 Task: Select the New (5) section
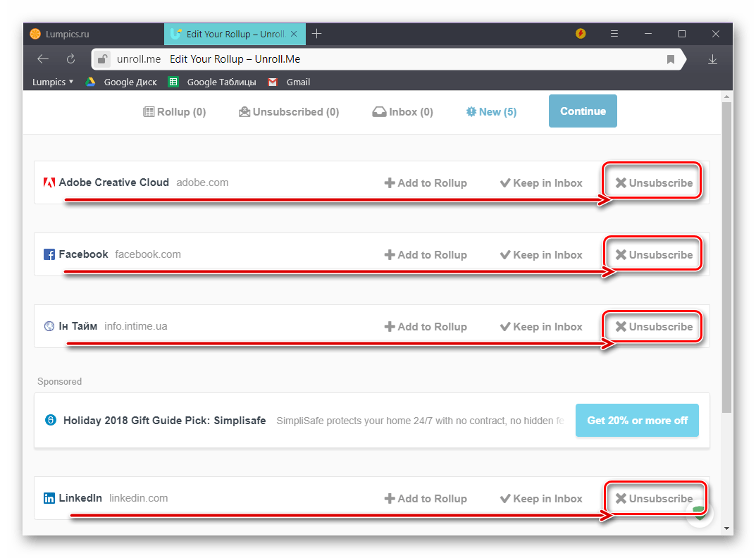click(491, 111)
